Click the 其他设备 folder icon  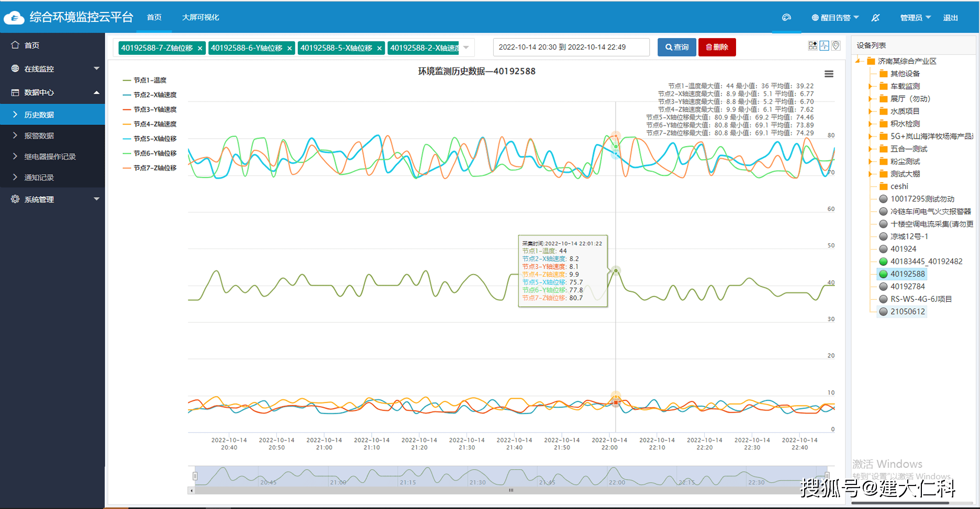(884, 73)
